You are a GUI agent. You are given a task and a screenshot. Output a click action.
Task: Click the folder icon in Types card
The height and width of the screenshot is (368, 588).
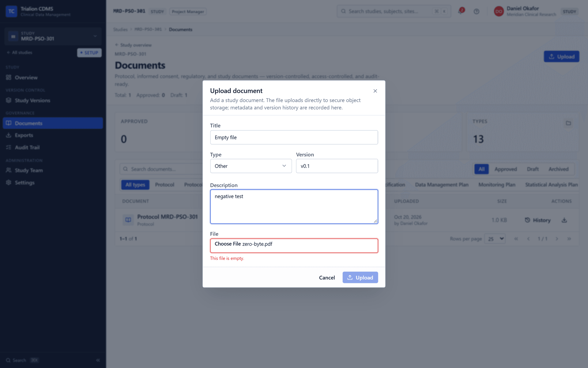pos(568,123)
